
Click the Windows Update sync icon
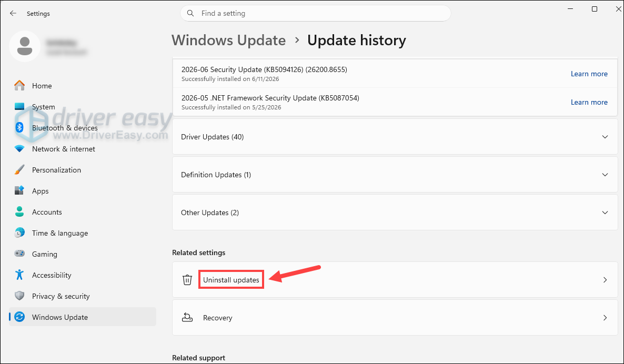(19, 317)
